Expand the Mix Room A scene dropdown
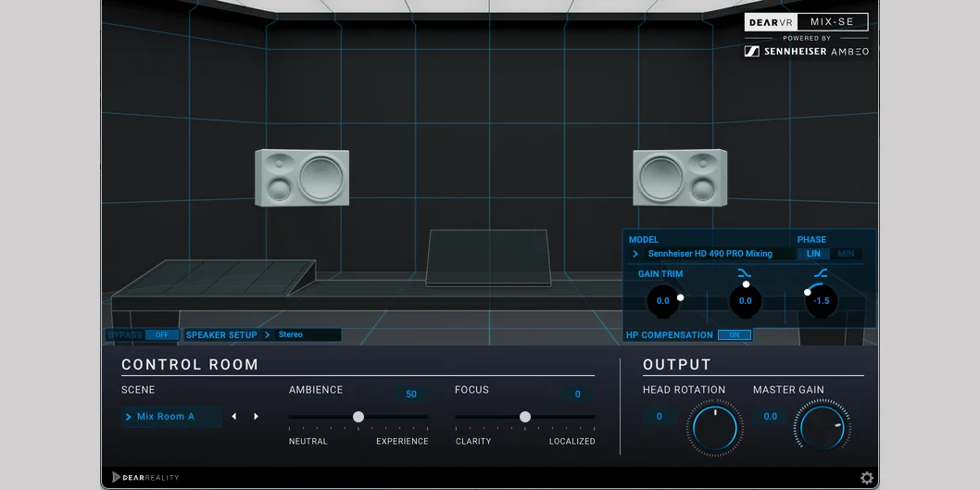Viewport: 980px width, 490px height. click(170, 417)
